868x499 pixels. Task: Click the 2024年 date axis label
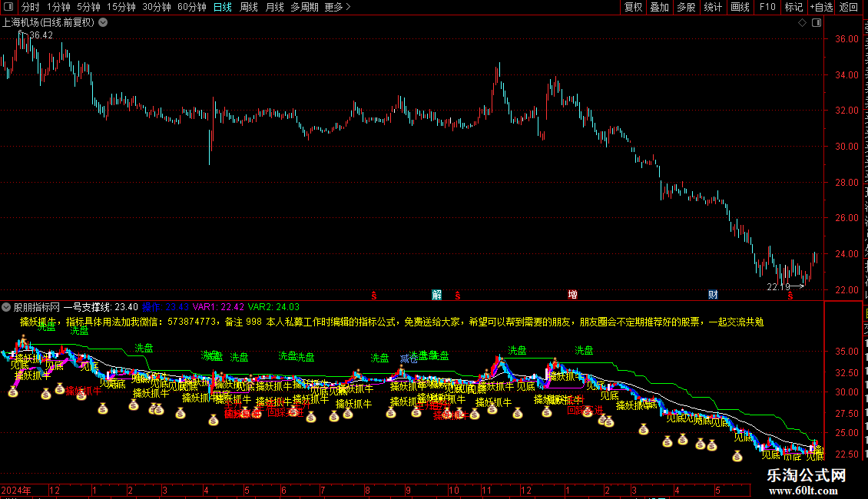pos(16,490)
